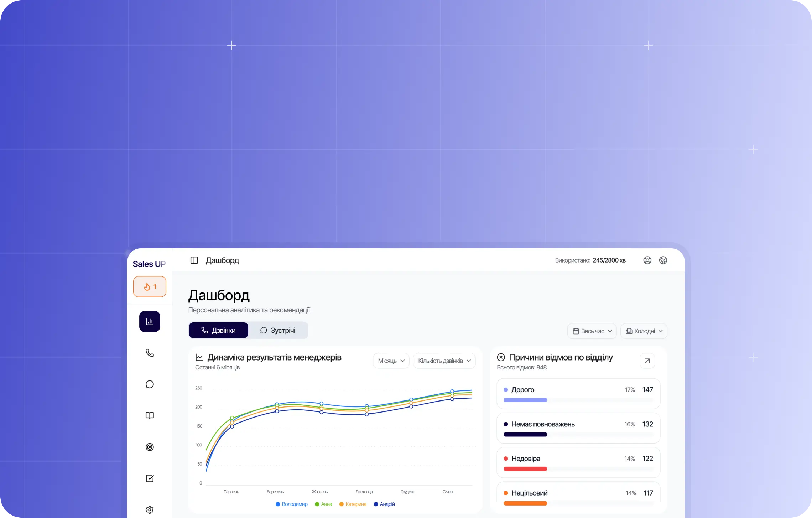Click the streak counter button showing 1
The image size is (812, 518).
click(150, 286)
